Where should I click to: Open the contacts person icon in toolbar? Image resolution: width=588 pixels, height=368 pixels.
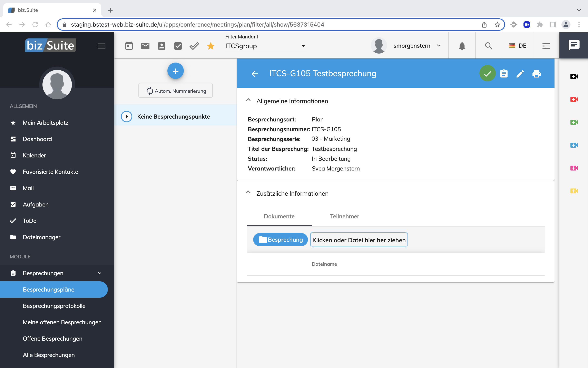point(161,46)
